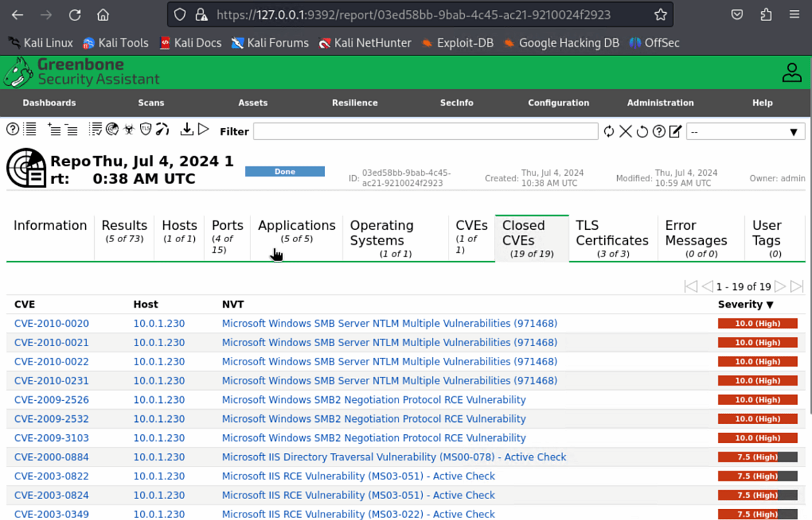Open Firefox application menu
Viewport: 812px width, 520px height.
tap(794, 15)
